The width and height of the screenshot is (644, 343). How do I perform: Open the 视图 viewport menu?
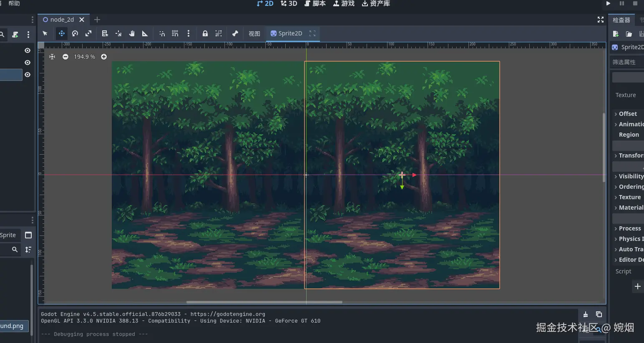254,34
